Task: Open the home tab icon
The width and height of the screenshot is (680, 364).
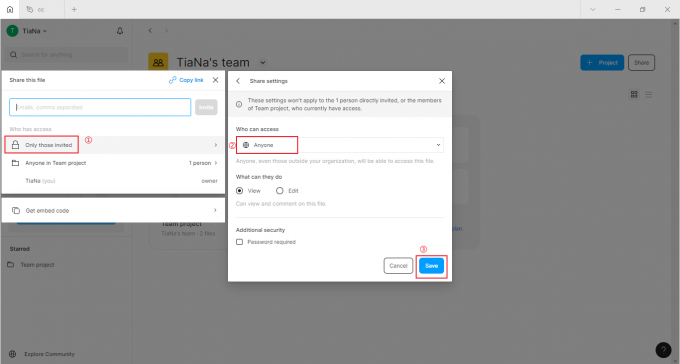Action: (x=10, y=9)
